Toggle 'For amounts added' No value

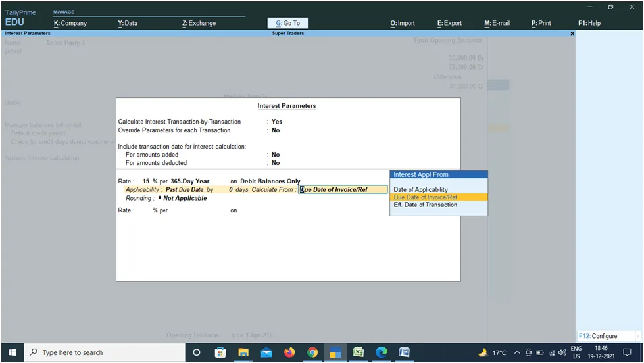click(276, 155)
